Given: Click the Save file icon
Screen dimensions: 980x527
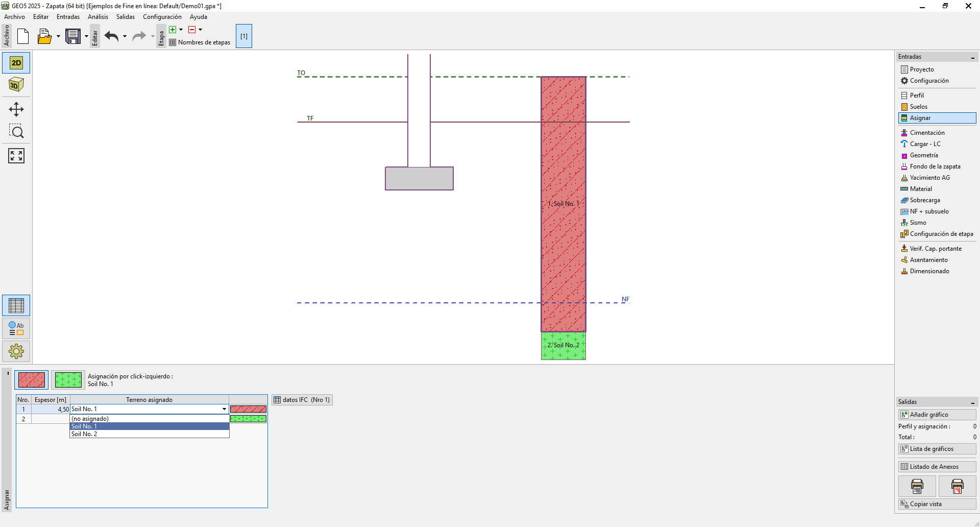Looking at the screenshot, I should coord(73,36).
